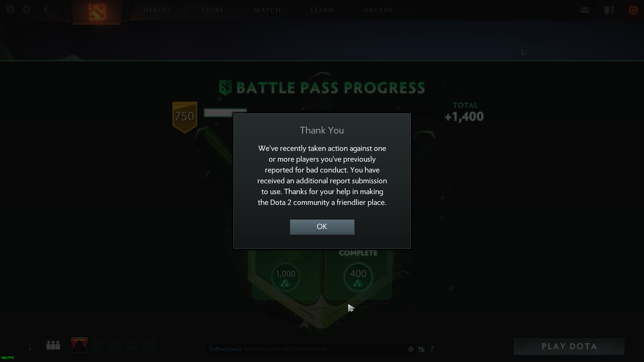This screenshot has width=644, height=362.
Task: Switch to the WATCH tab
Action: [267, 10]
